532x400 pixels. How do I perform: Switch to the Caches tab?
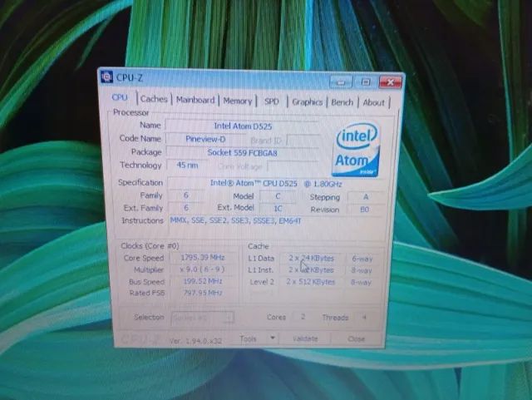click(154, 99)
